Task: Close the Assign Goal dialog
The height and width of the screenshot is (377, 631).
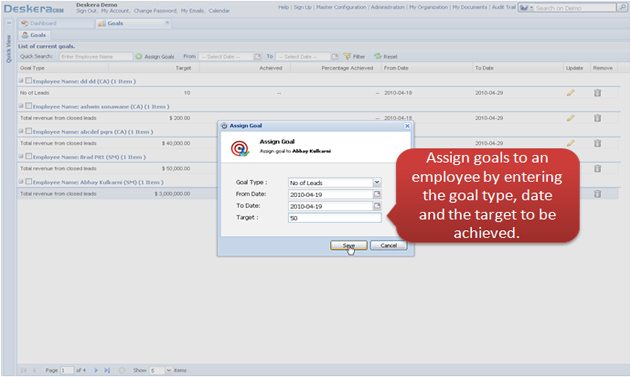Action: [x=407, y=126]
